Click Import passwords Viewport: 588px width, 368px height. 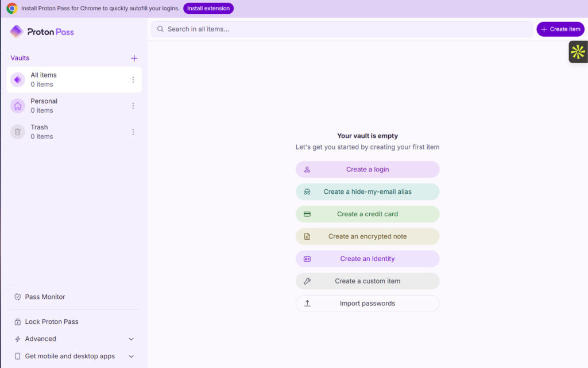pyautogui.click(x=367, y=304)
